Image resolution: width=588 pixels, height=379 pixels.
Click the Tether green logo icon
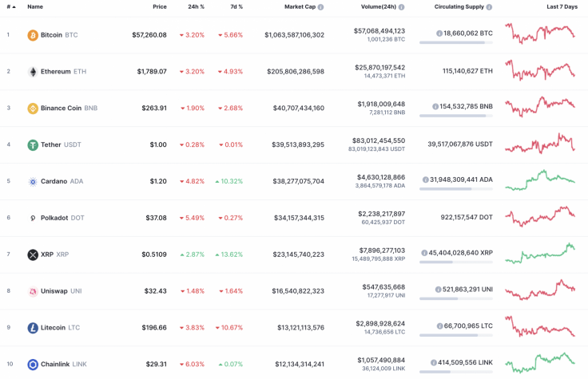[x=33, y=145]
